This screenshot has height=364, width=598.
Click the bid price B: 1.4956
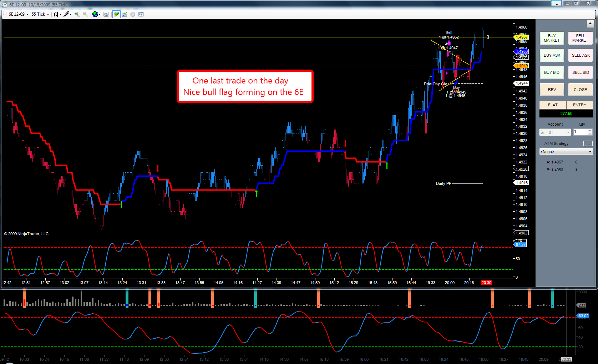(555, 170)
